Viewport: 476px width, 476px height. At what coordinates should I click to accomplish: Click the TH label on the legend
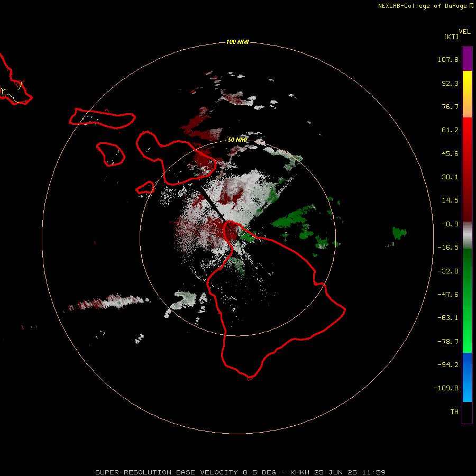(454, 411)
